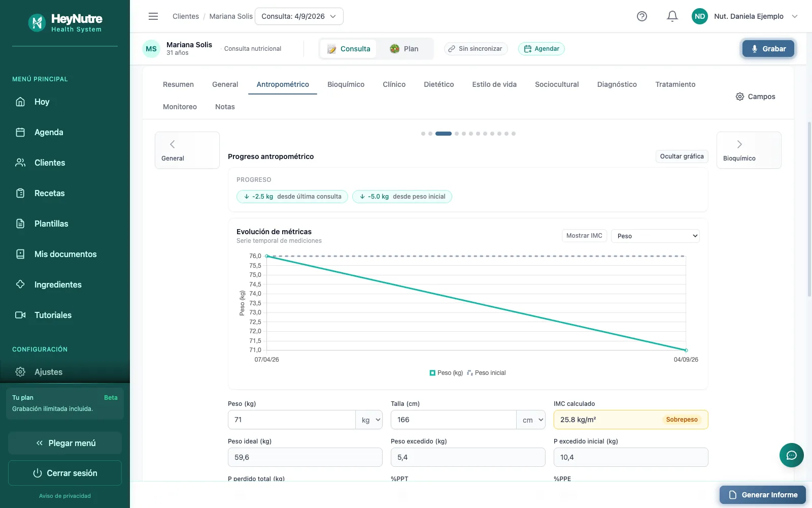Click the Grabar recording button
812x508 pixels.
tap(768, 49)
